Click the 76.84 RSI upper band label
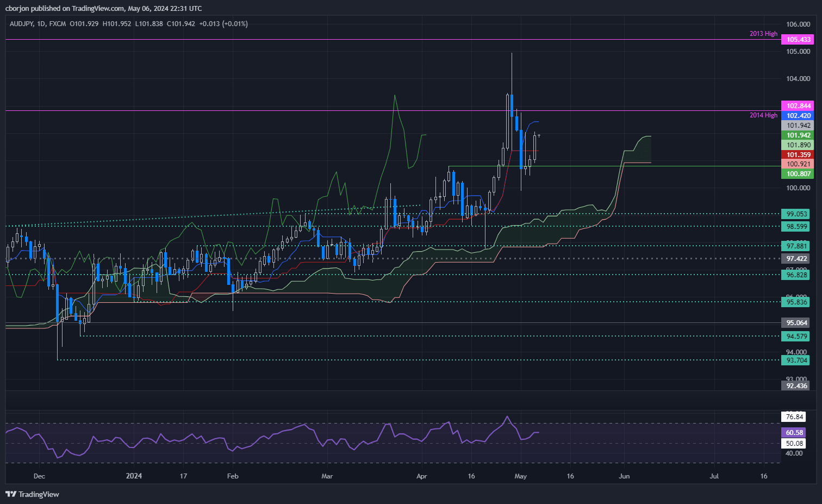Viewport: 822px width, 504px height. coord(794,417)
